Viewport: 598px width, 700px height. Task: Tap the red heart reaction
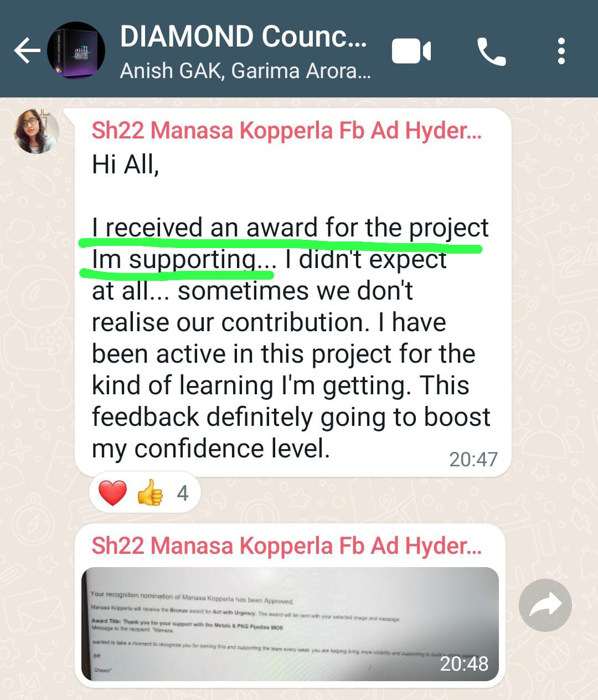pyautogui.click(x=112, y=492)
